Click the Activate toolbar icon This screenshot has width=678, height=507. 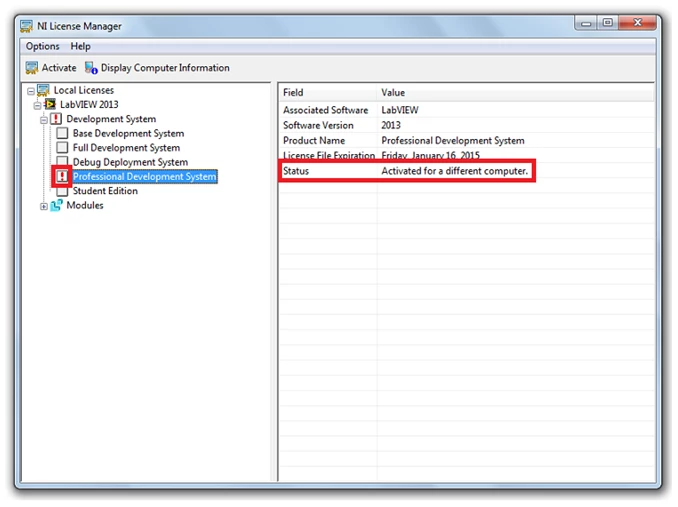[32, 68]
